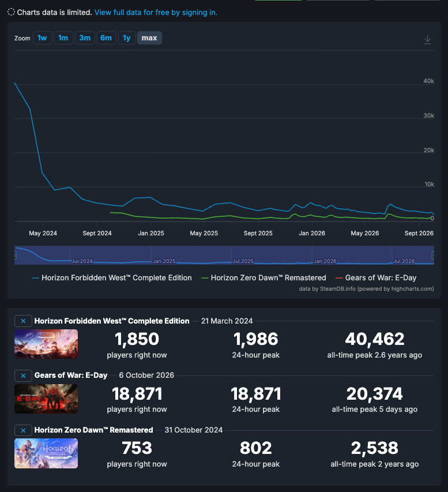Viewport: 448px width, 492px height.
Task: Click the 802 24-hour peak value
Action: [x=255, y=448]
